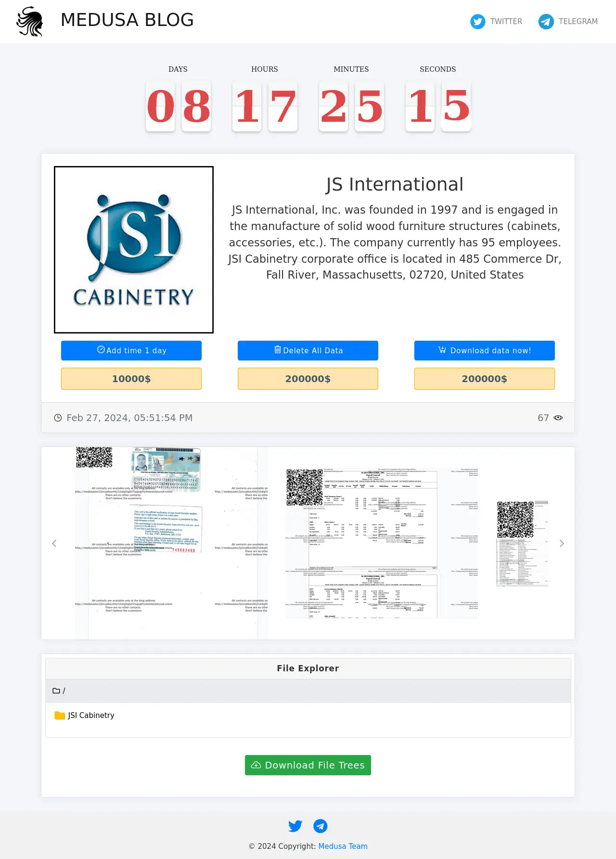The image size is (616, 859).
Task: Click the TWITTER text link in top navigation
Action: (x=506, y=22)
